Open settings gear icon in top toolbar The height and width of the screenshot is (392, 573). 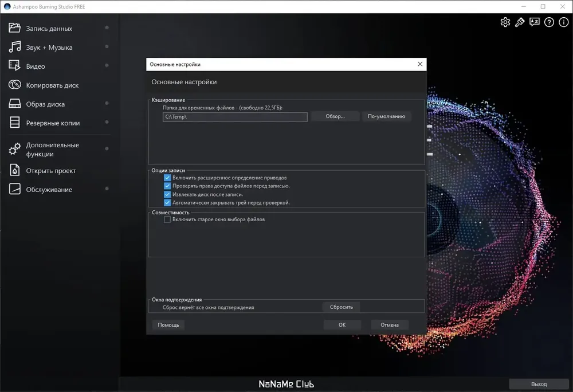[505, 22]
